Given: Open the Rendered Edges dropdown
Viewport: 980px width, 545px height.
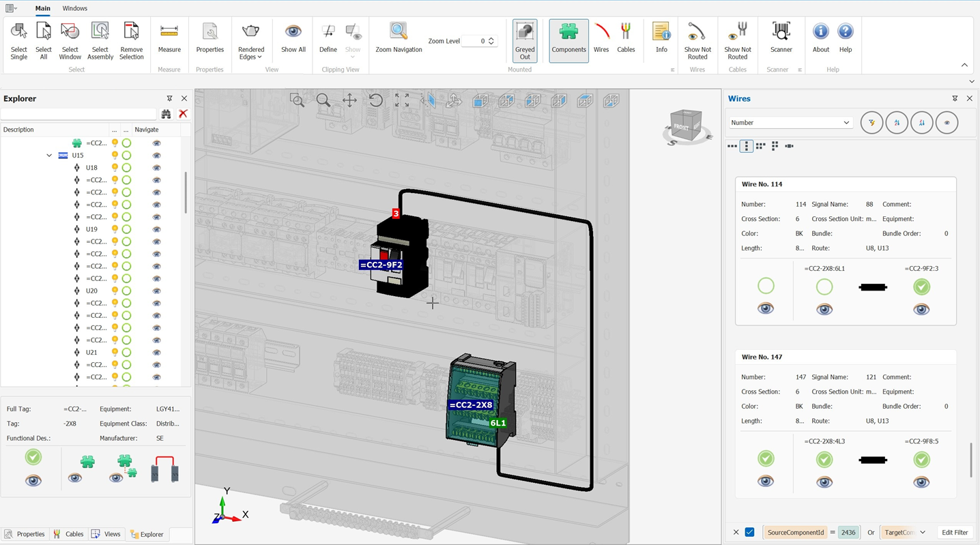Looking at the screenshot, I should pyautogui.click(x=250, y=41).
